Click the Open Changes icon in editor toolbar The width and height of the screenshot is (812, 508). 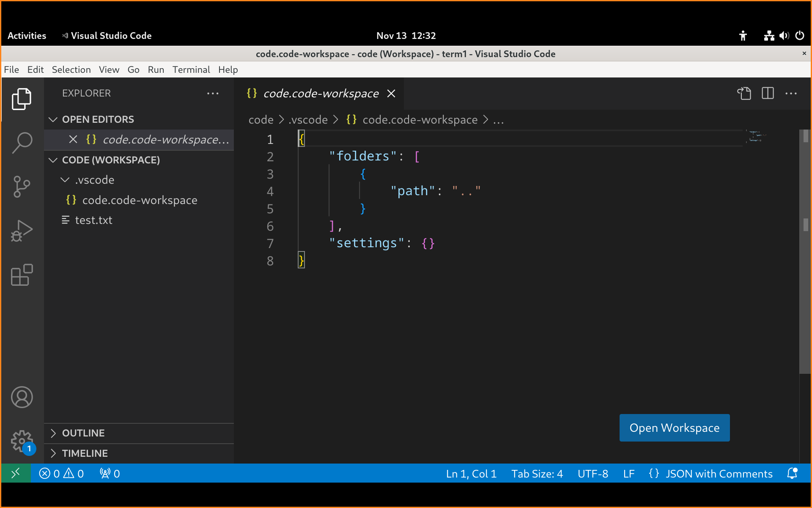coord(744,93)
